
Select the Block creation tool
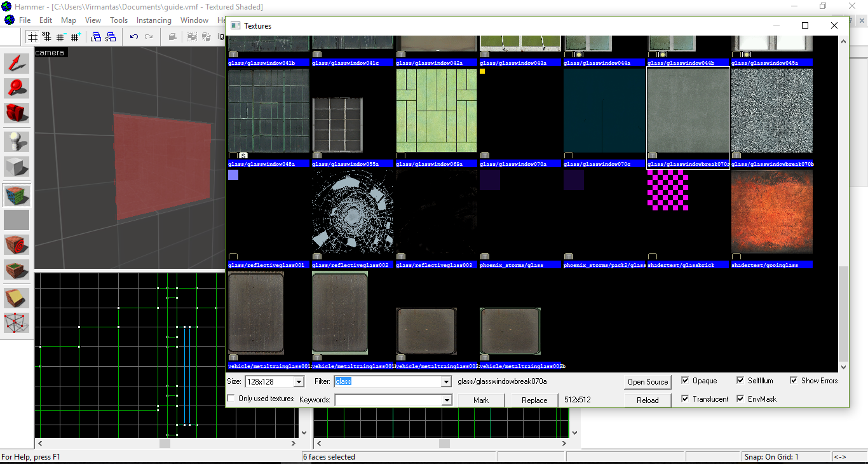click(17, 167)
